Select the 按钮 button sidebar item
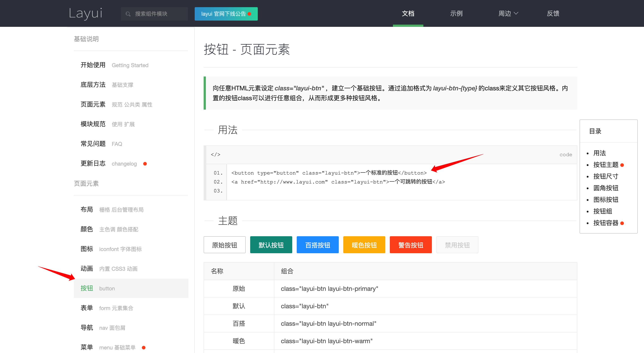This screenshot has height=353, width=644. tap(131, 288)
